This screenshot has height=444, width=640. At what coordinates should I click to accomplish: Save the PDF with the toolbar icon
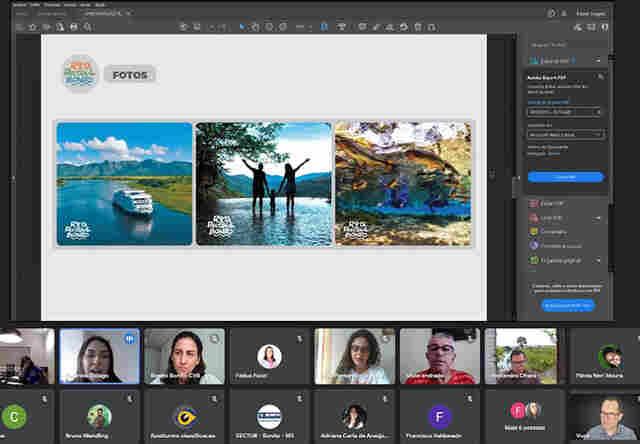(19, 27)
